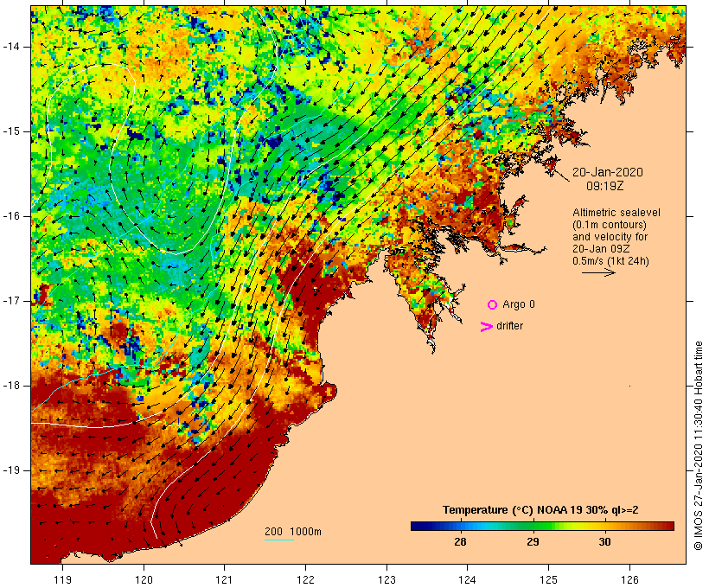Click the IMOS copyright timestamp text
The height and width of the screenshot is (588, 709).
click(x=698, y=445)
